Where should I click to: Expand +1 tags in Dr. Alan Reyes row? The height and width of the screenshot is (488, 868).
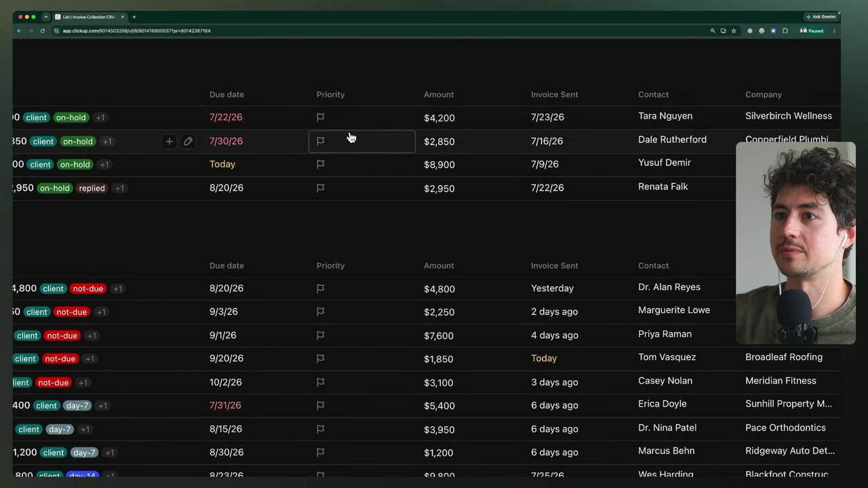tap(118, 289)
